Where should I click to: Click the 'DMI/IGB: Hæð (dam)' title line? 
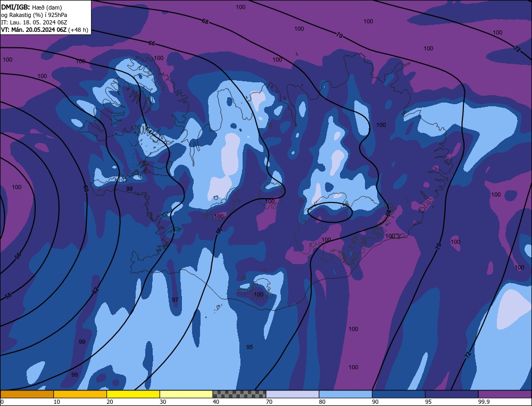click(x=31, y=7)
